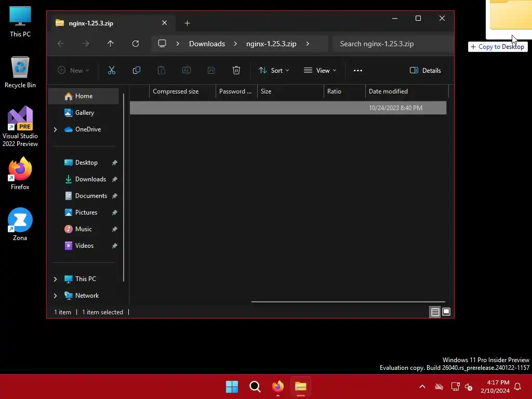Sort by Password column header

[x=236, y=91]
